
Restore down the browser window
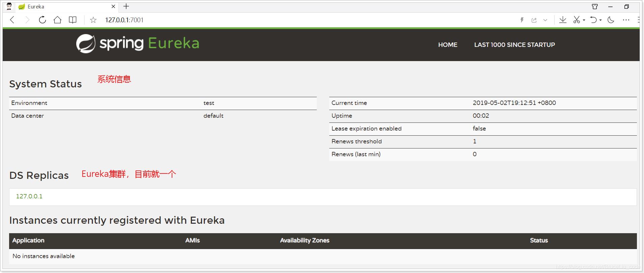coord(626,6)
